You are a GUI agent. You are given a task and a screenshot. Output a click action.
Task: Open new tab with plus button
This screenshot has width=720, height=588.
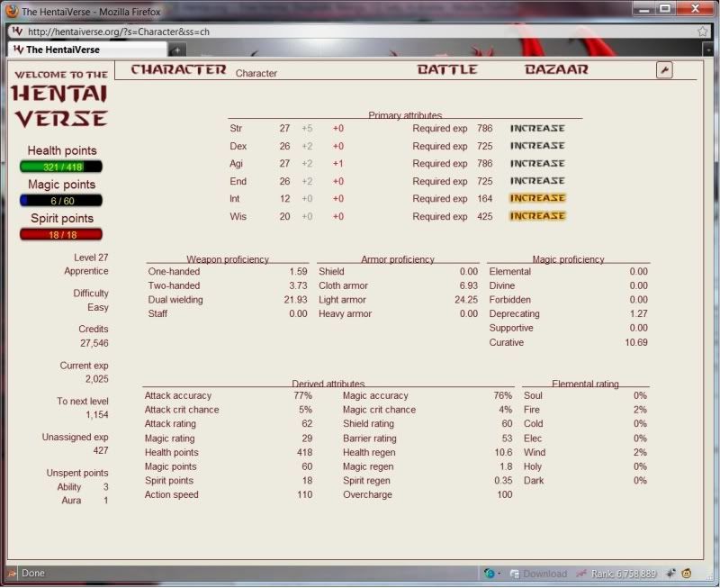176,50
